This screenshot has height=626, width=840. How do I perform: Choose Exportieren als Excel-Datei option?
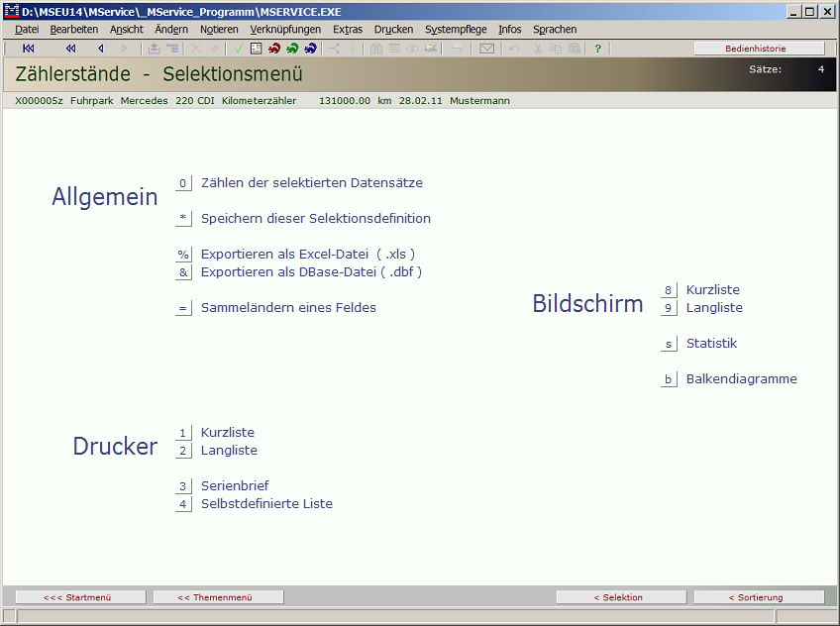pos(307,254)
